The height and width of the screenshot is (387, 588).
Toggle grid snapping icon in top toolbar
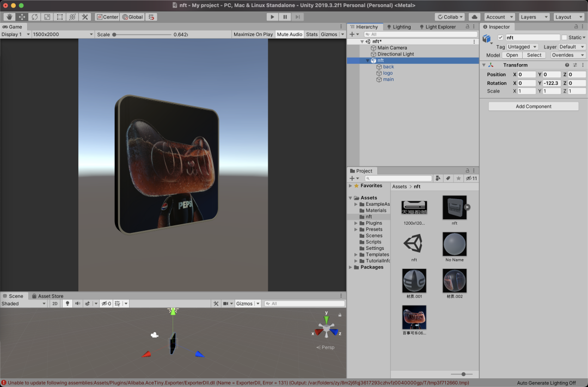point(151,17)
